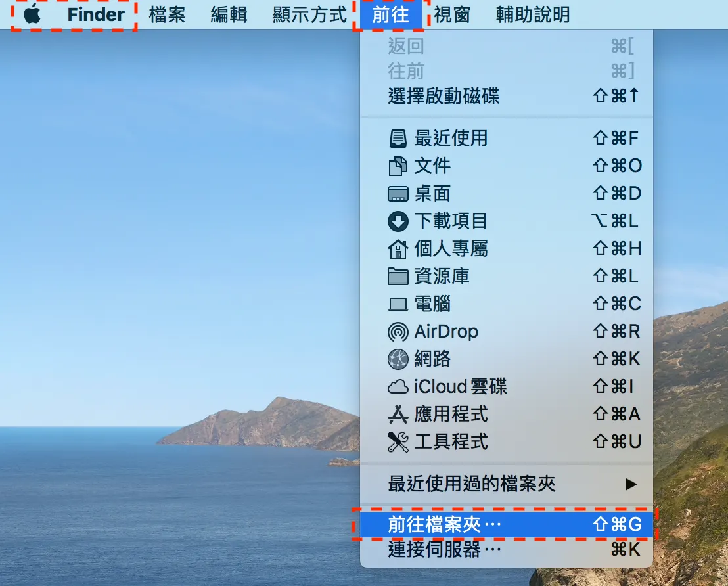
Task: Click the 資源庫 folder icon
Action: 398,277
